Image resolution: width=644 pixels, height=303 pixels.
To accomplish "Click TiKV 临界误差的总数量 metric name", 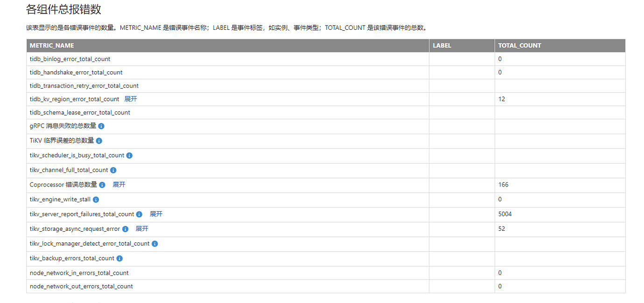I will tap(62, 140).
